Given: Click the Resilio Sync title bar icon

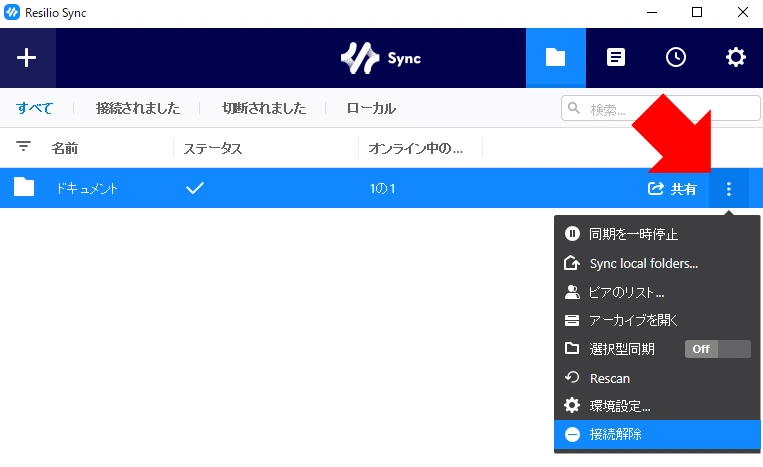Looking at the screenshot, I should [x=12, y=13].
